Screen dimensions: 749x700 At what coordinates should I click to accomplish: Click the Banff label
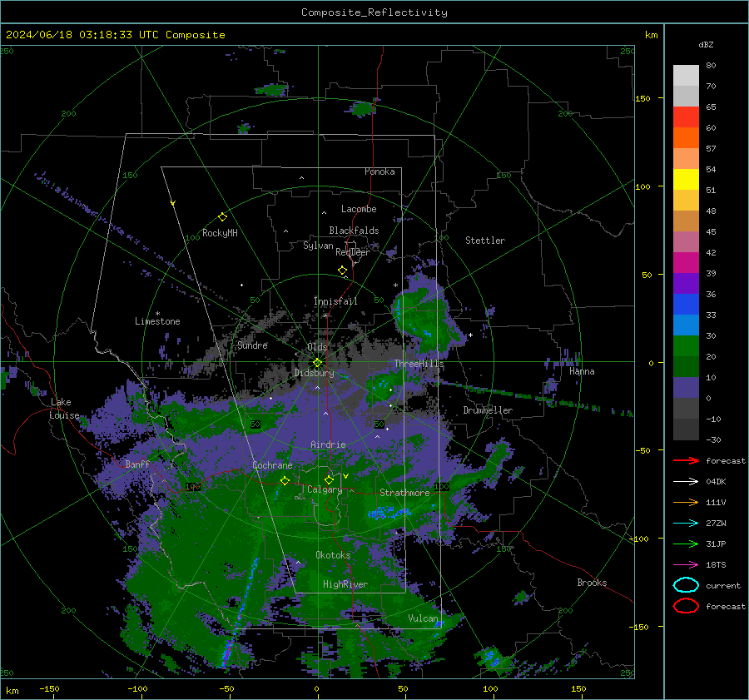(137, 464)
